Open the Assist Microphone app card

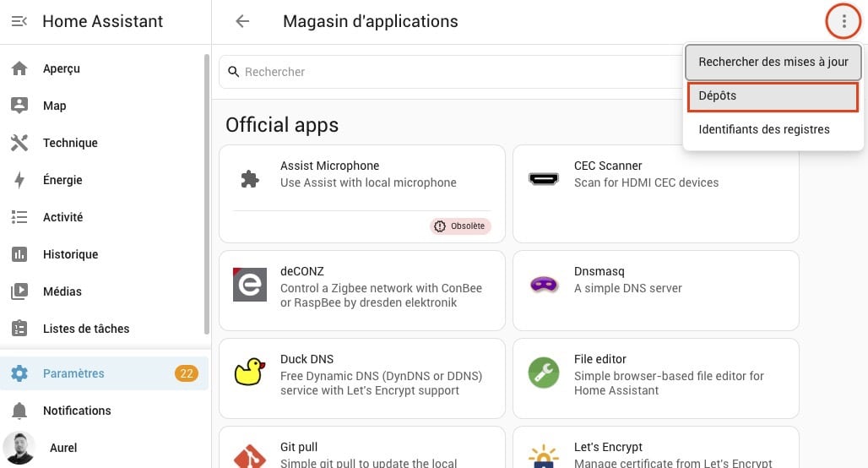tap(362, 193)
